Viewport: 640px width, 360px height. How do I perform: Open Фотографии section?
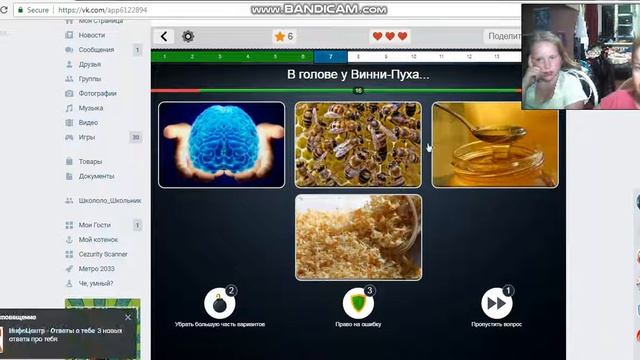98,93
